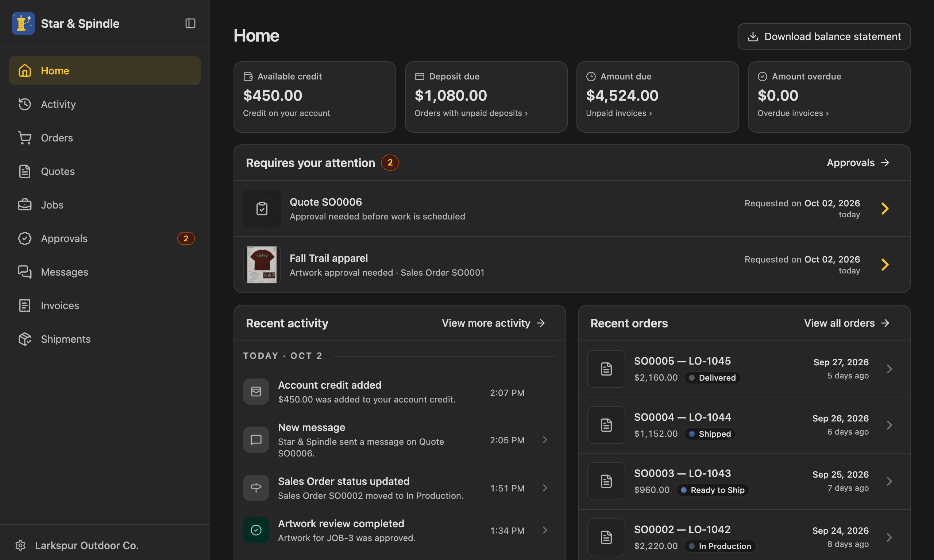Click Sales Order status updated signpost icon
The image size is (934, 560).
pos(256,488)
